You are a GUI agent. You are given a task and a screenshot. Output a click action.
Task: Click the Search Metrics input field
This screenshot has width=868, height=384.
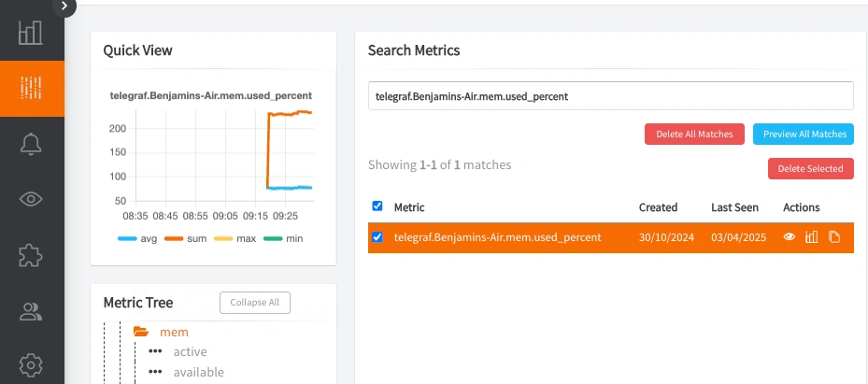(x=610, y=96)
